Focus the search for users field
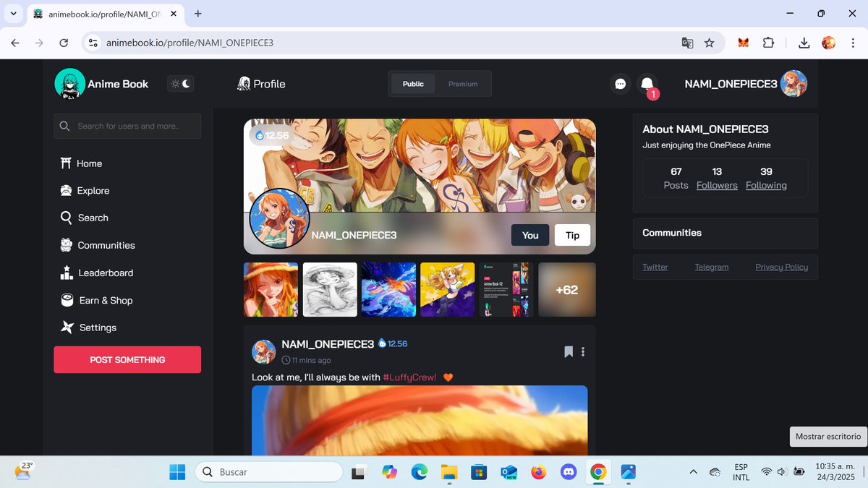868x488 pixels. 127,126
